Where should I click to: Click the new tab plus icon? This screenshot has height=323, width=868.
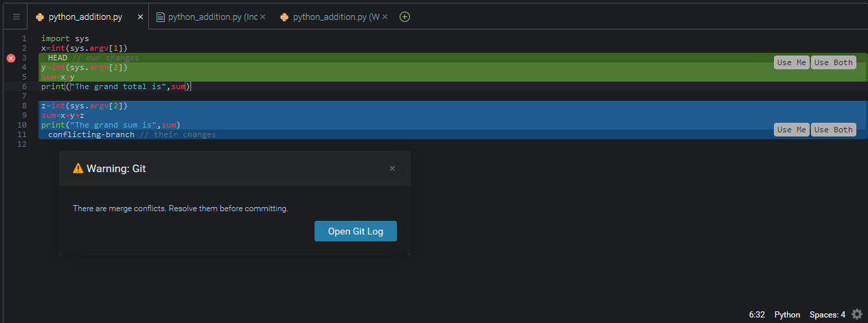click(x=404, y=17)
